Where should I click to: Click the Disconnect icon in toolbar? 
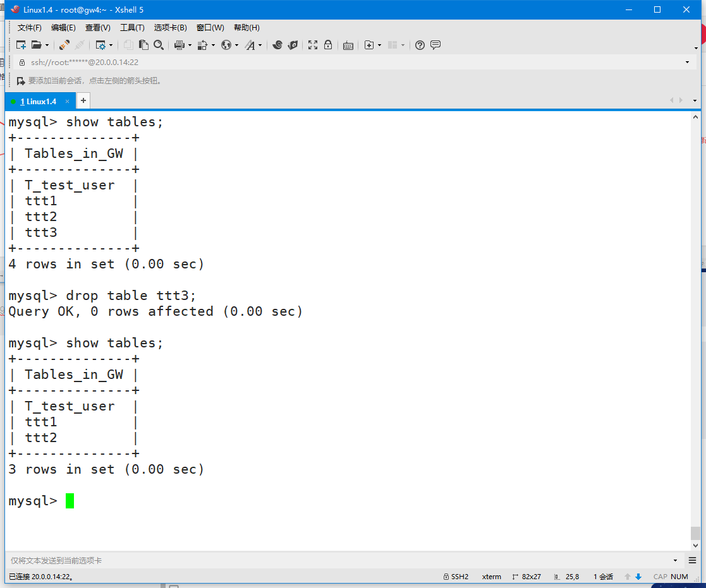click(x=80, y=45)
